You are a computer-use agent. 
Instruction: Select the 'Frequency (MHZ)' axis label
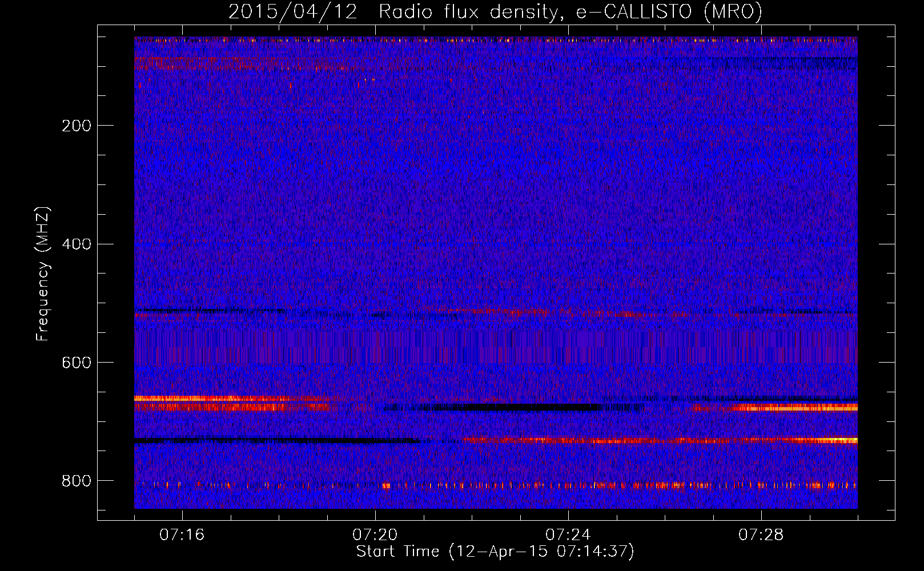point(43,274)
